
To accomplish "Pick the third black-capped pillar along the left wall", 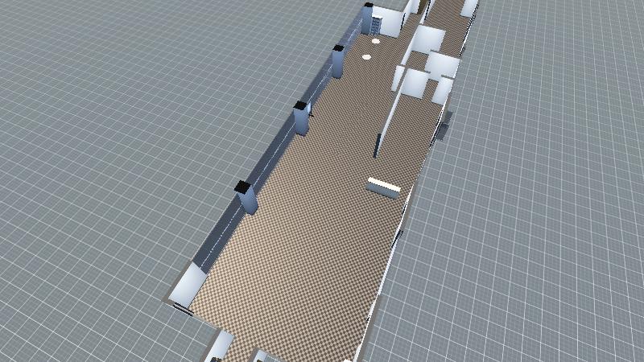I will coord(338,62).
